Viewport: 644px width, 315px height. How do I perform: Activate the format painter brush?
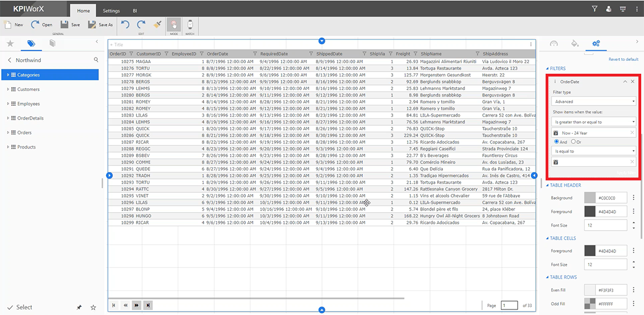point(157,25)
